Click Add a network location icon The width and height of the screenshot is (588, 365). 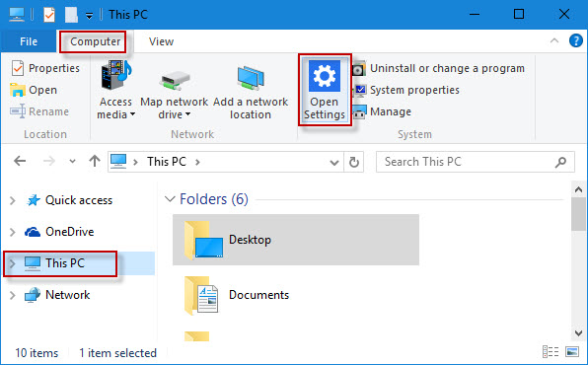point(251,78)
